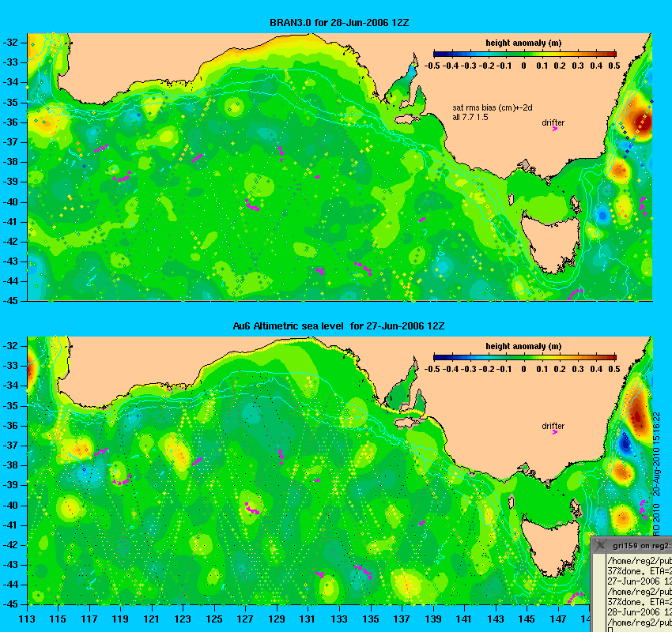Click the terminal cursor block at the last line

[610, 630]
